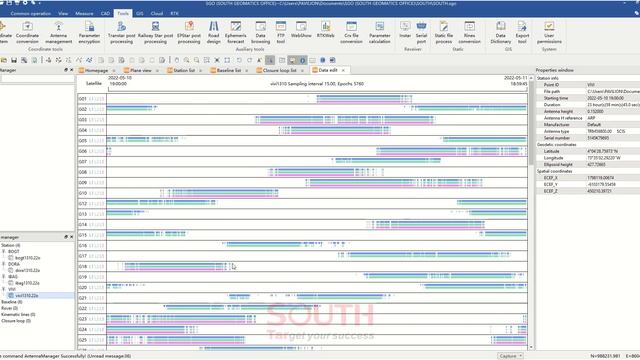Select the dora1310.22o file in the tree
640x360 pixels.
[27, 270]
